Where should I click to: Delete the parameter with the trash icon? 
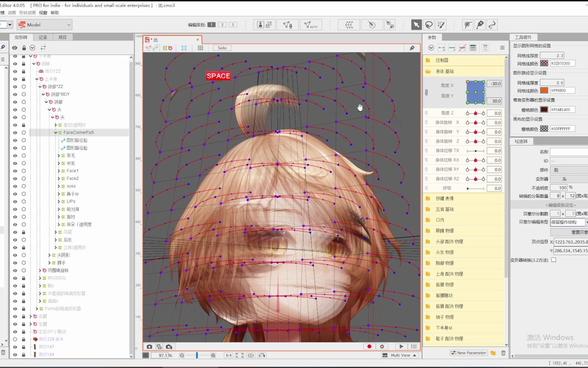[503, 353]
